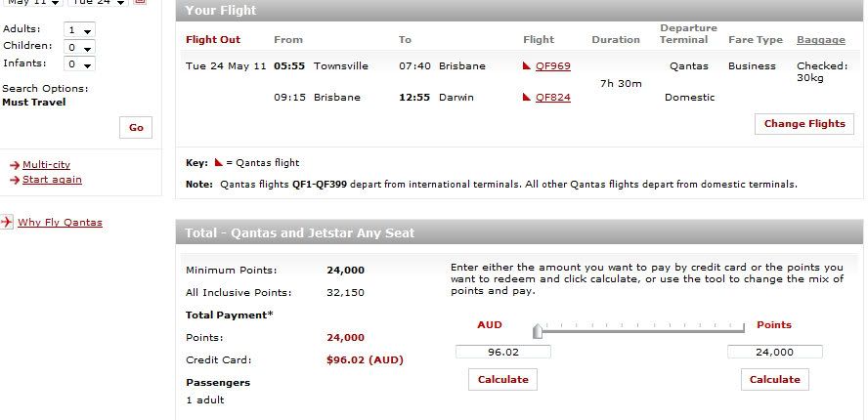Screen dimensions: 868x420
Task: Click the Qantas logo next to QF824
Action: [527, 98]
